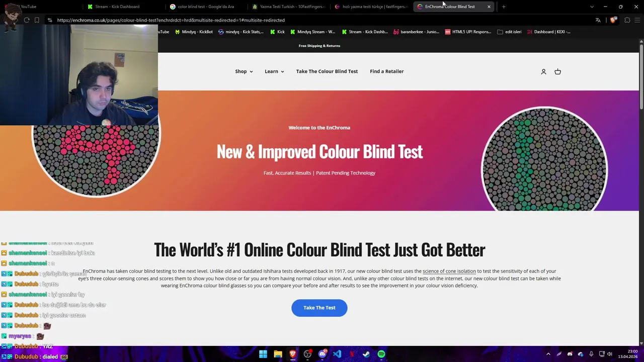Open the microphone tray icon
Image resolution: width=644 pixels, height=362 pixels.
point(591,354)
